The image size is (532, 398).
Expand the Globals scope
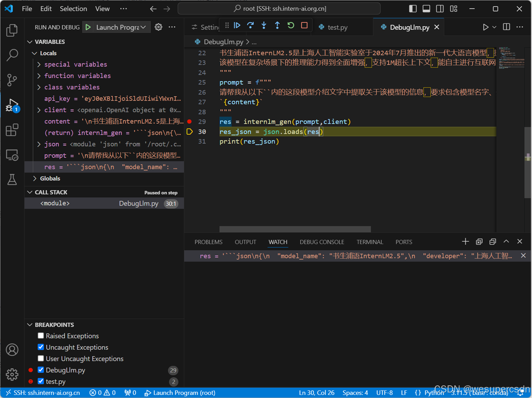[x=35, y=179]
